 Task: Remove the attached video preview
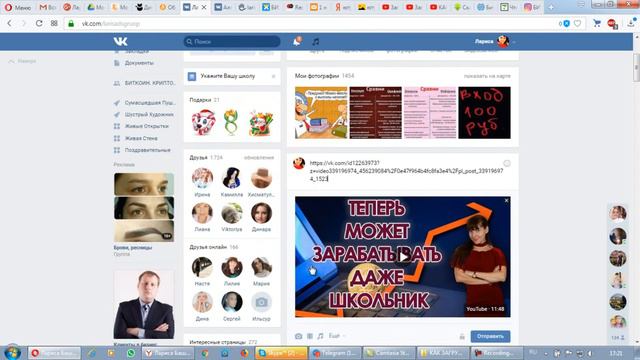[506, 200]
